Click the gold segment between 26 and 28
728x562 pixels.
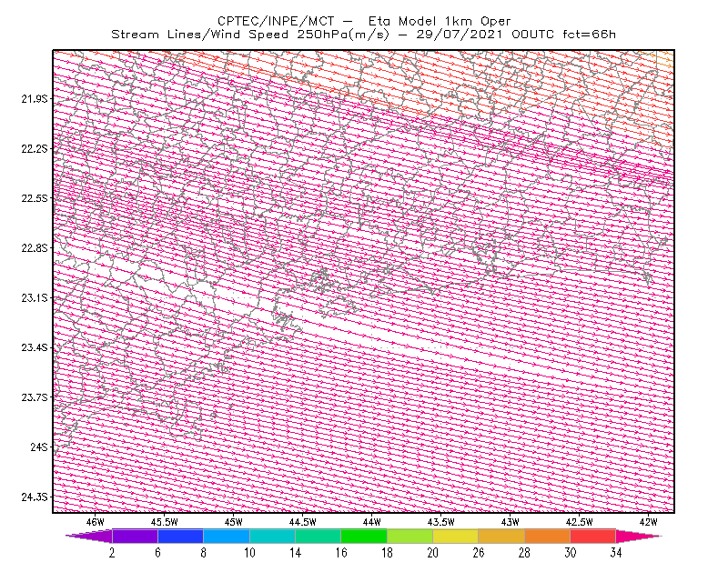(501, 536)
